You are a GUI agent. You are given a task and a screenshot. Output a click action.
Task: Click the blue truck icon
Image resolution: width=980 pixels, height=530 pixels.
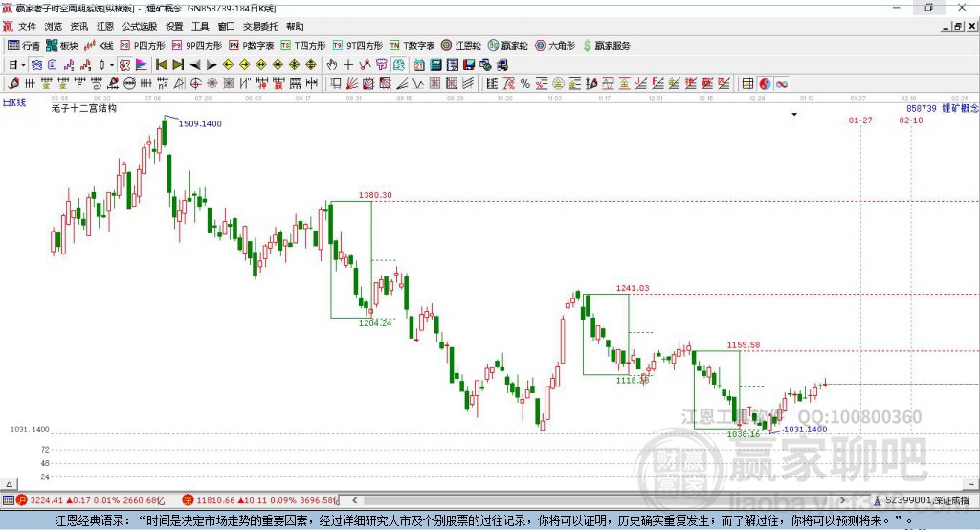click(501, 65)
